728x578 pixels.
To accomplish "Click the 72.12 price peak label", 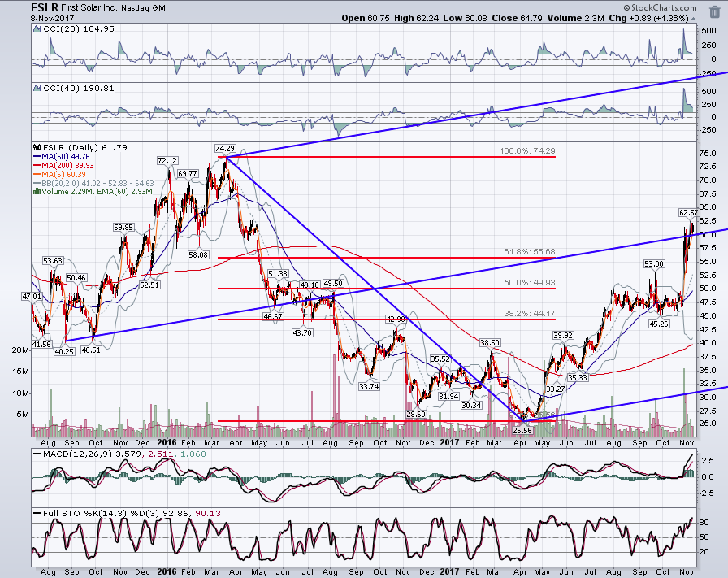I will [167, 161].
